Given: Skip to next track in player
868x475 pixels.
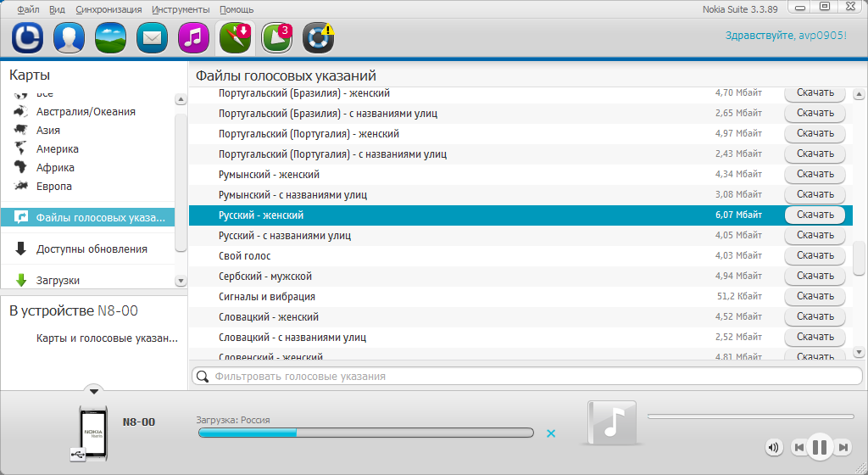Looking at the screenshot, I should click(843, 447).
